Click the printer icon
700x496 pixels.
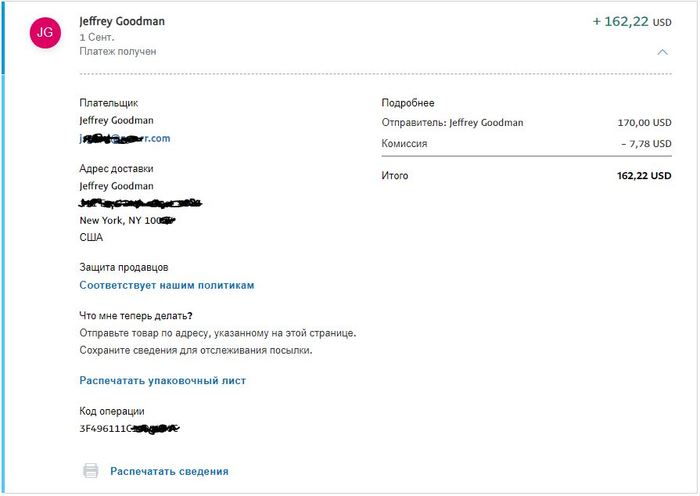[91, 471]
